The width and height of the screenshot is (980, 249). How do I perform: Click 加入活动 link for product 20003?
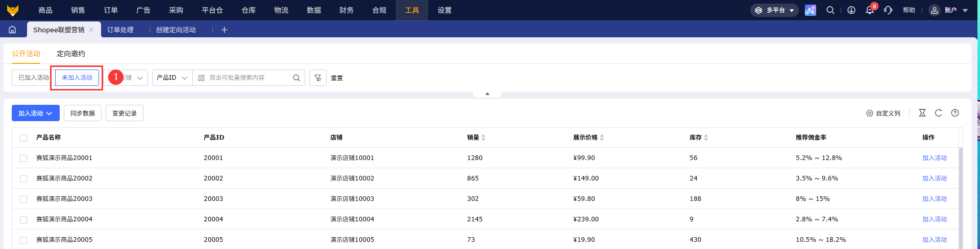935,199
